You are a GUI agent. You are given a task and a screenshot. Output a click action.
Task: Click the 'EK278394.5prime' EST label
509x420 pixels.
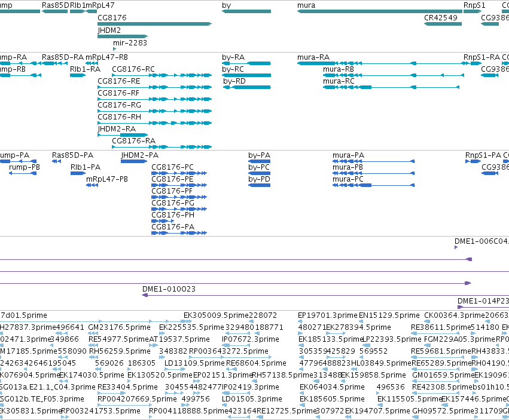coord(358,327)
